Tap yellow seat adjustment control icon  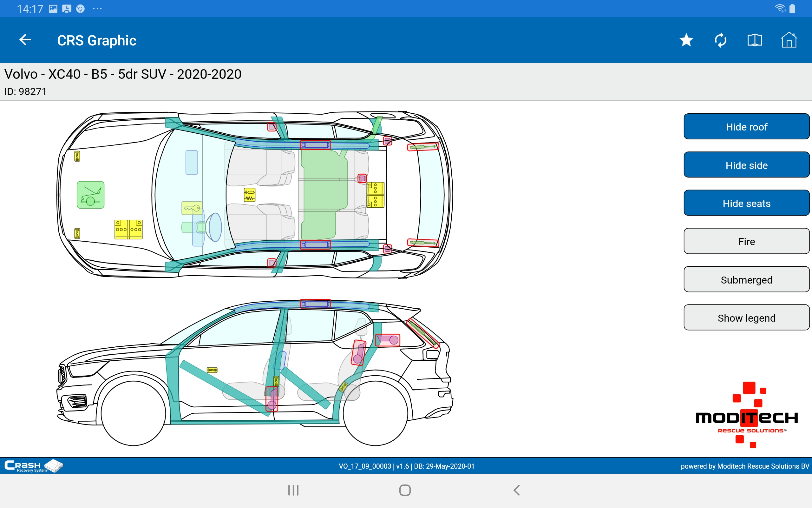[250, 195]
